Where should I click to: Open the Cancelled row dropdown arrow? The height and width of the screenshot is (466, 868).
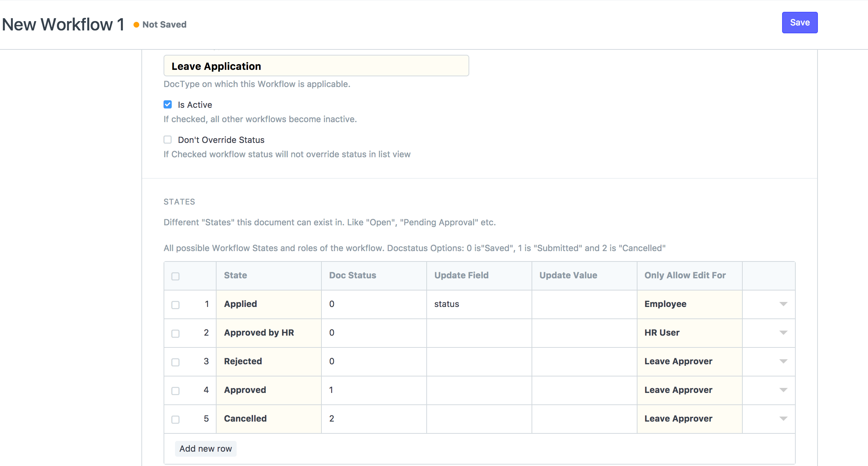[x=783, y=419]
